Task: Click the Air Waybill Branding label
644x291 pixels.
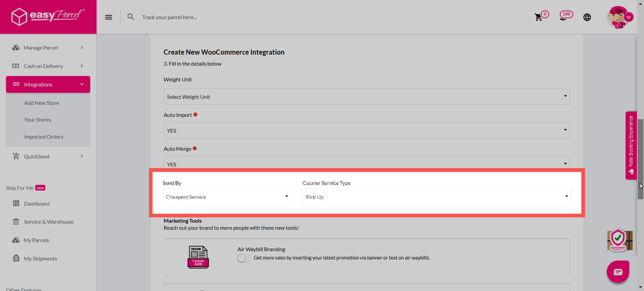Action: (261, 249)
